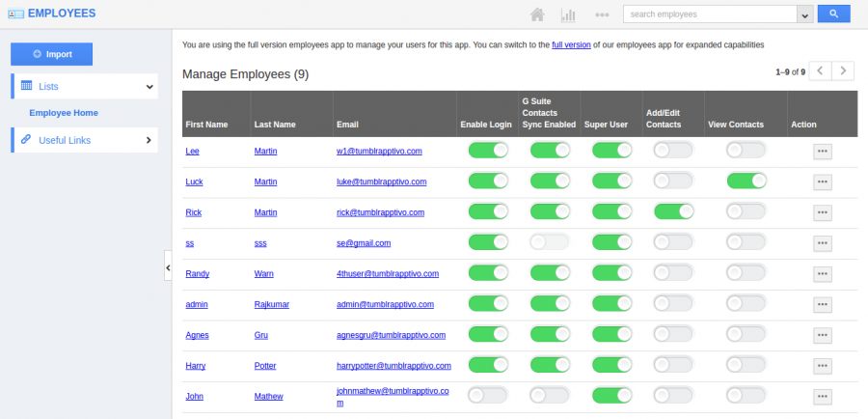The image size is (868, 419).
Task: Open the Gru last name link
Action: [x=260, y=335]
